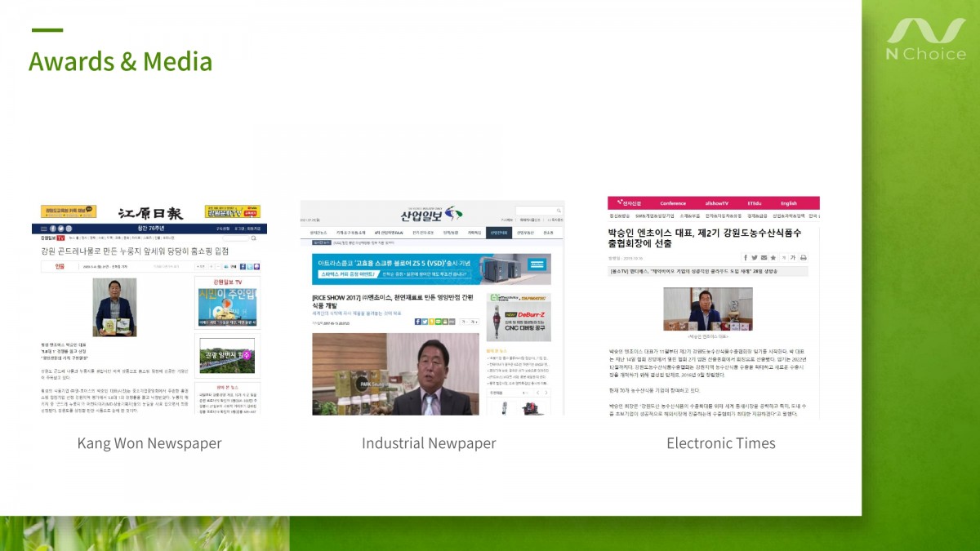Click the print icon in Electronic Times article
Viewport: 980px width, 551px height.
pyautogui.click(x=804, y=258)
